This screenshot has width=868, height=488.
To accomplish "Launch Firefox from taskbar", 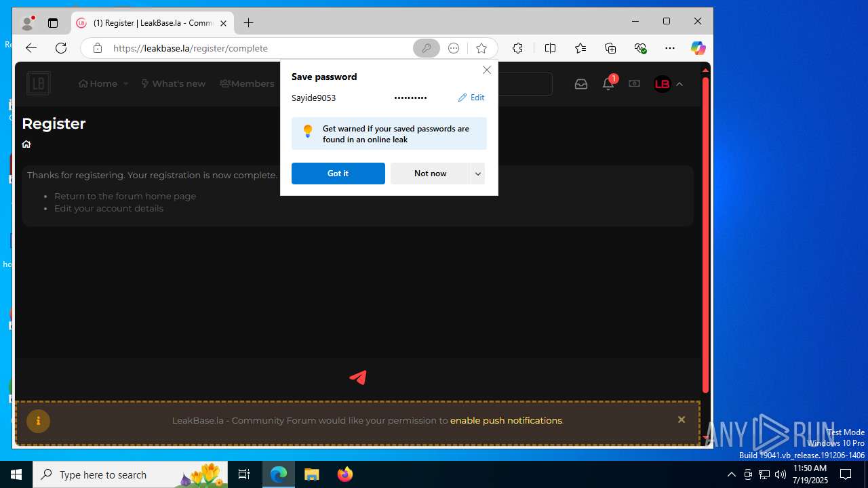I will tap(345, 474).
